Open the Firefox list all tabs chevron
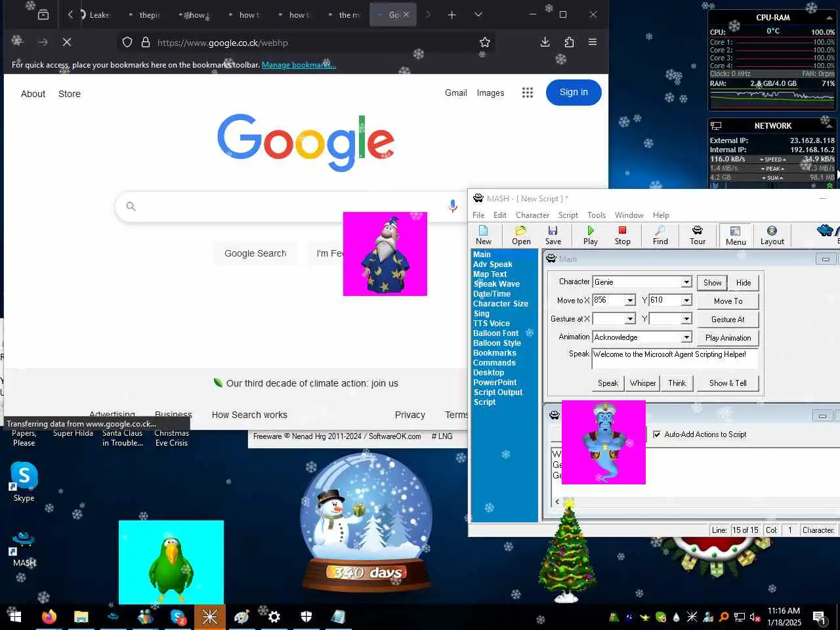The height and width of the screenshot is (630, 840). (478, 14)
